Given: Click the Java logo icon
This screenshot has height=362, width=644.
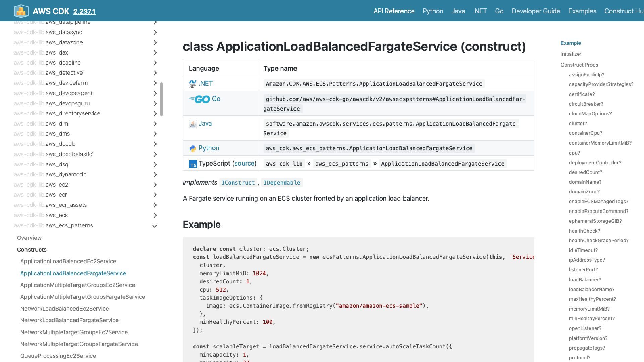Looking at the screenshot, I should (193, 124).
